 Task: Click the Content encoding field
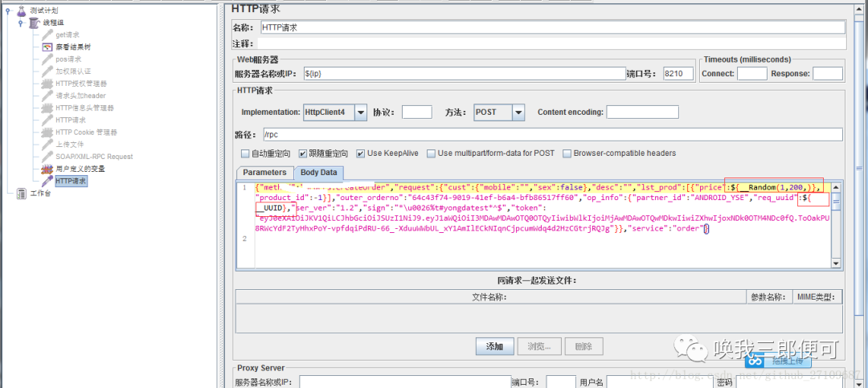click(642, 112)
